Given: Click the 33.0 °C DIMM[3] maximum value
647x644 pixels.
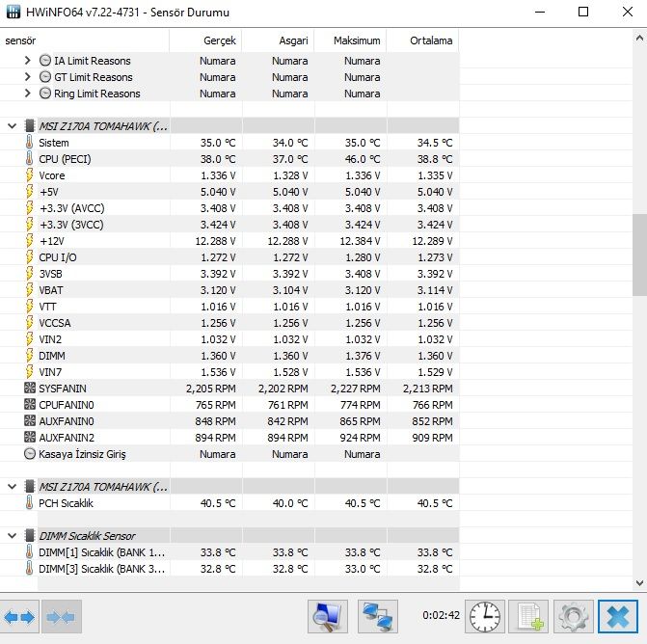Looking at the screenshot, I should pos(363,569).
